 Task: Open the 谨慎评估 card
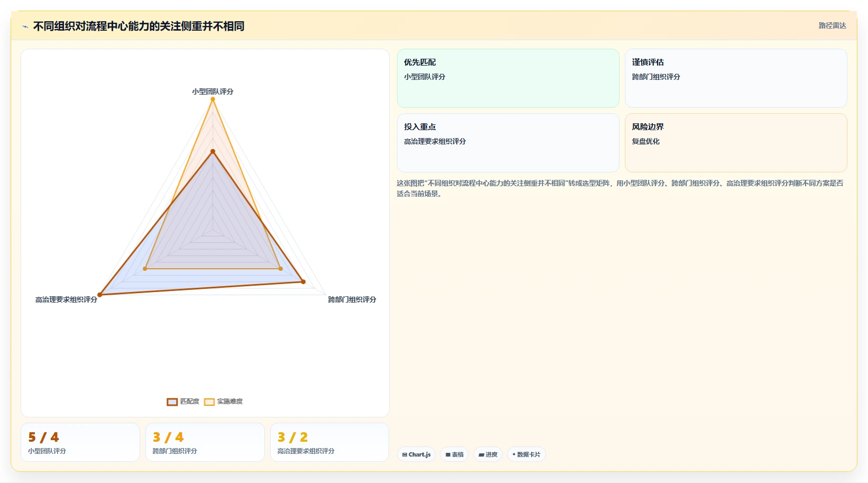point(736,78)
